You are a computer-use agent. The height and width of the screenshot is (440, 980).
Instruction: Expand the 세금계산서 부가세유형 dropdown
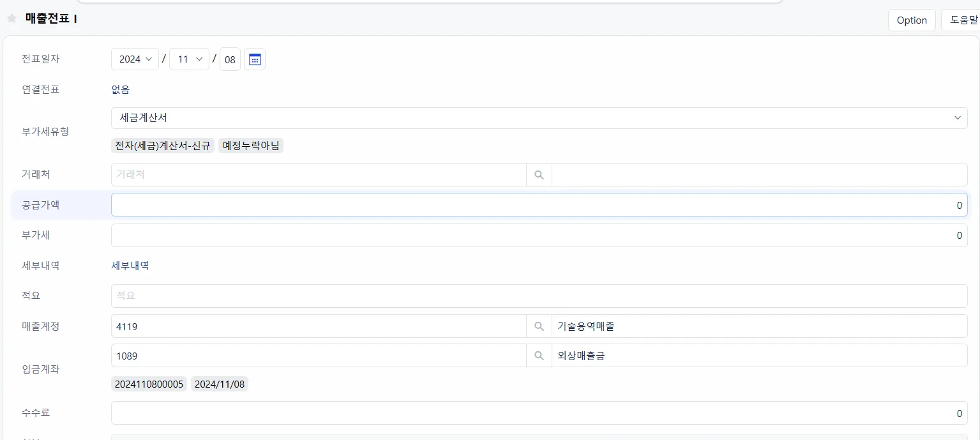click(x=539, y=118)
